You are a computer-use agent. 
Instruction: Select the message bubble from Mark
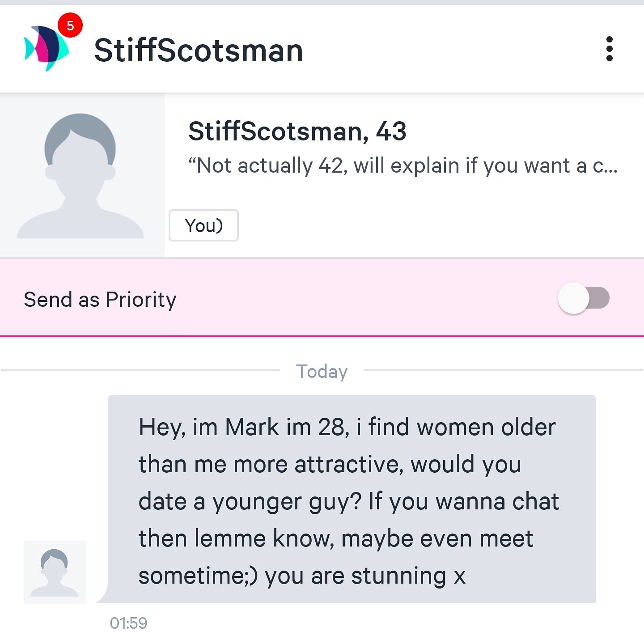tap(352, 499)
